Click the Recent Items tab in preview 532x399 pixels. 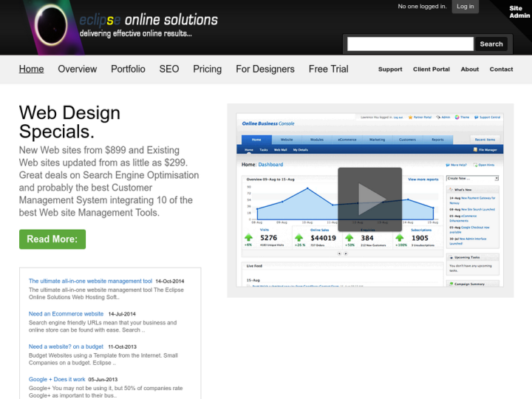pos(485,140)
